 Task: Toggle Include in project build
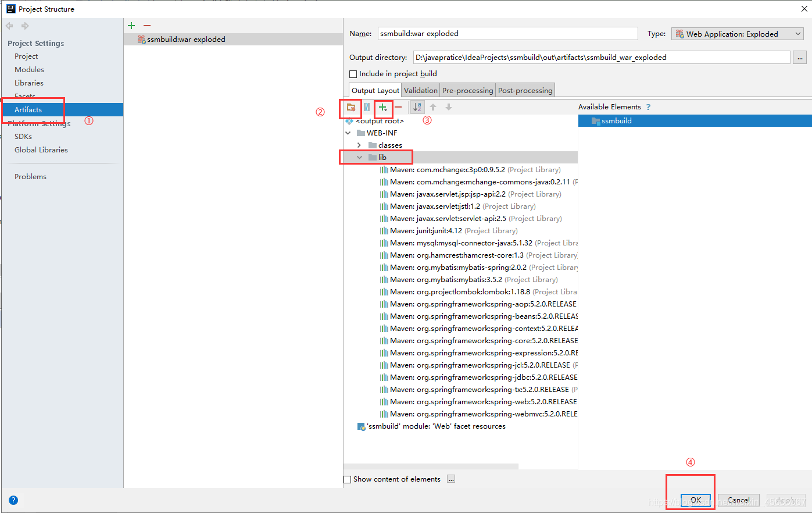click(x=353, y=74)
